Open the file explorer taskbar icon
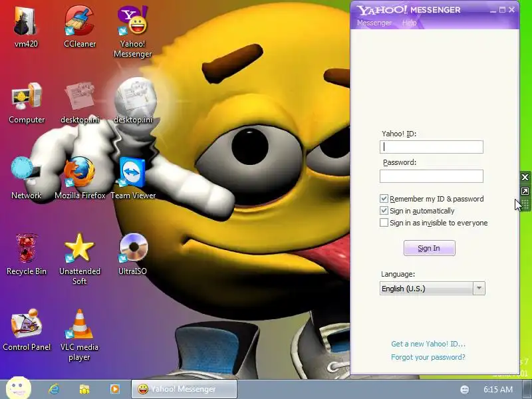The height and width of the screenshot is (399, 532). point(84,389)
